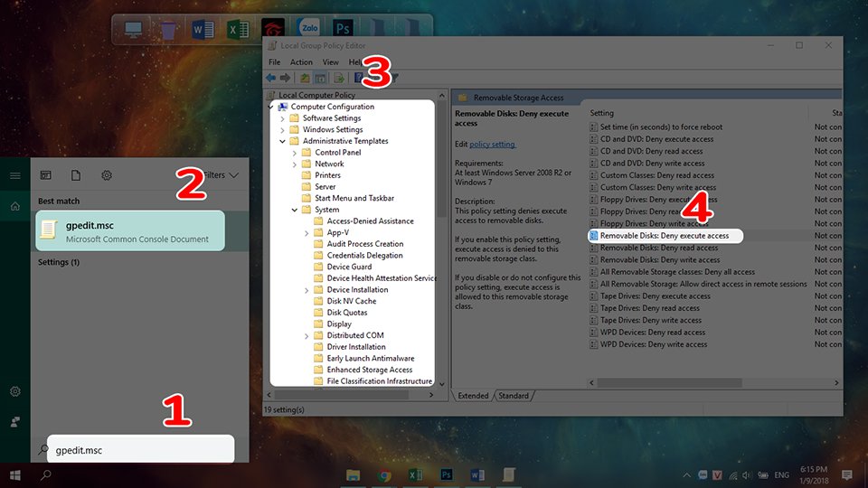Open the Filters dropdown chevron in search panel

[233, 175]
